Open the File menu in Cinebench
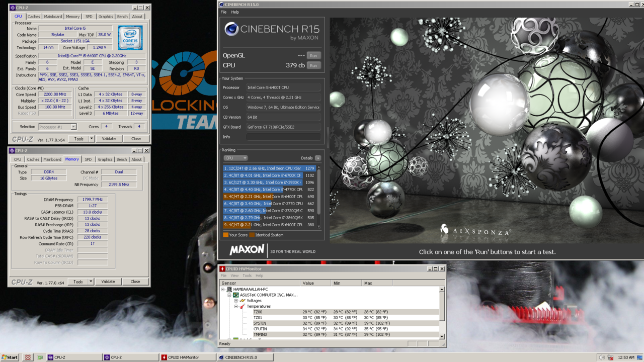 tap(223, 12)
